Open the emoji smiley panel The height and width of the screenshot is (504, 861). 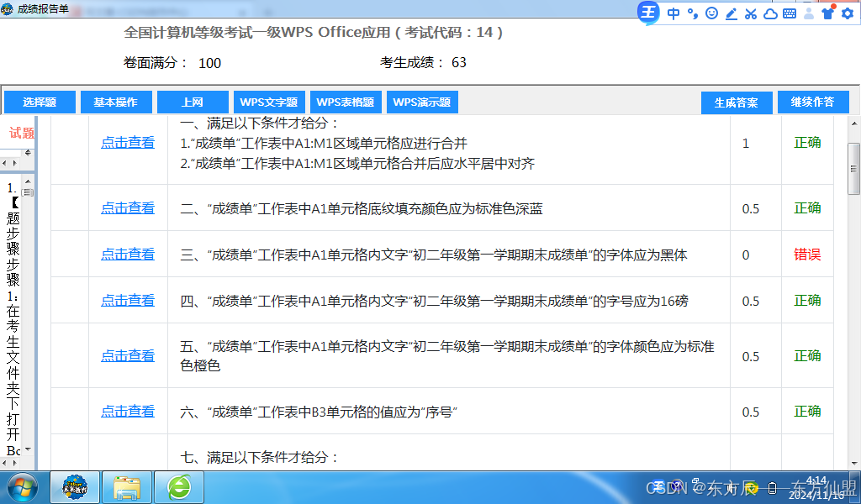711,13
